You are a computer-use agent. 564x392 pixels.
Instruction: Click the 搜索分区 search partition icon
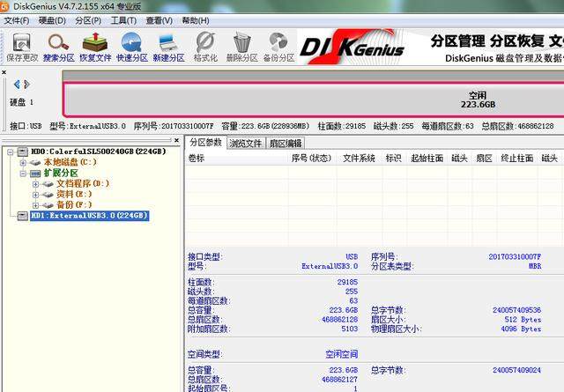tap(59, 46)
